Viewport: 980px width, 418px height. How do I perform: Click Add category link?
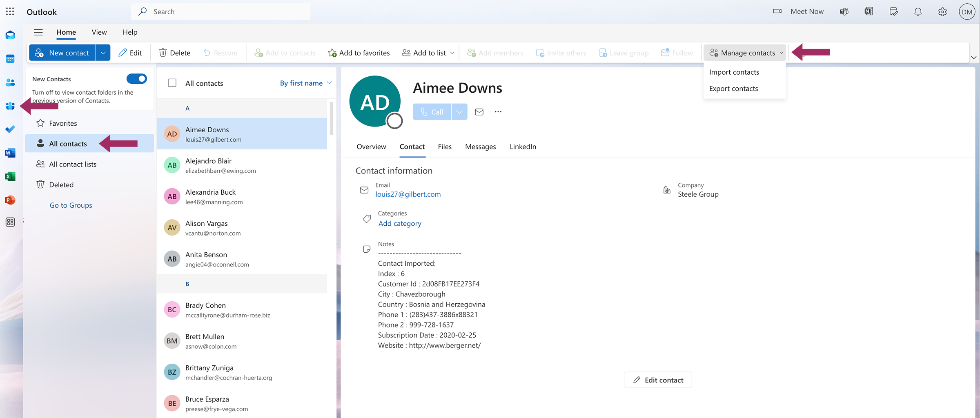point(400,224)
